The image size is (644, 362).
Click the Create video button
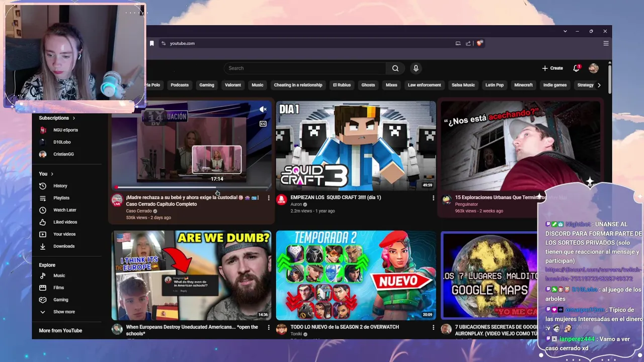pyautogui.click(x=552, y=68)
